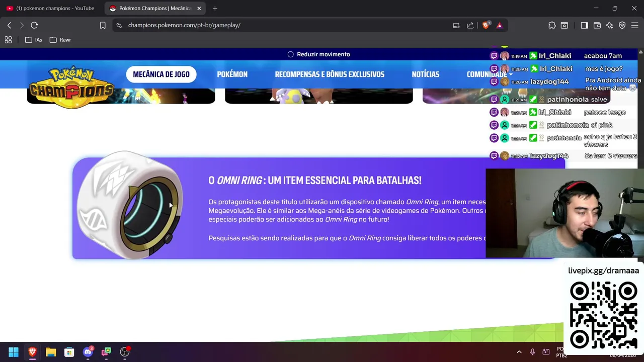Open the Brave VPN shield icon
Viewport: 644px width, 362px height.
tap(622, 25)
